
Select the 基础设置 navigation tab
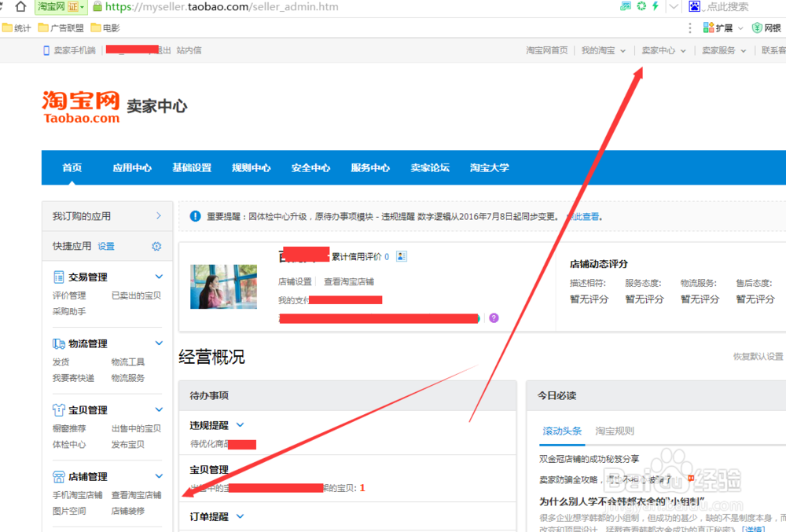192,168
